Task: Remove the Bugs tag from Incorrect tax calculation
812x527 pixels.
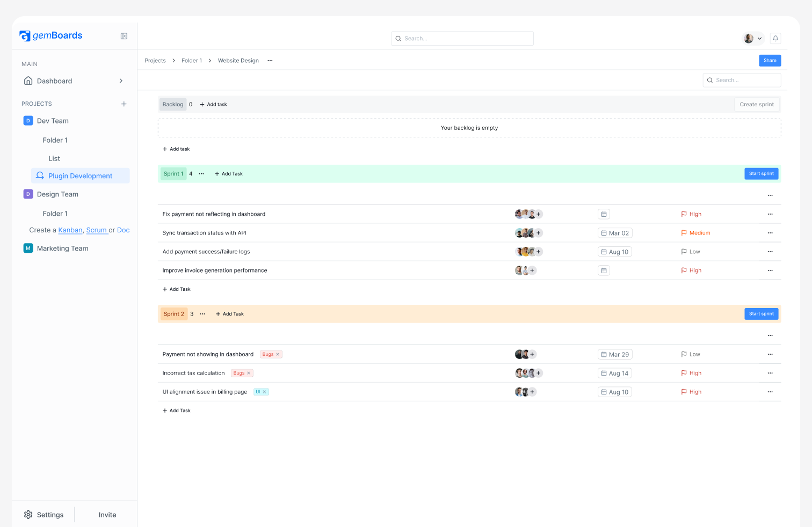Action: pos(249,372)
